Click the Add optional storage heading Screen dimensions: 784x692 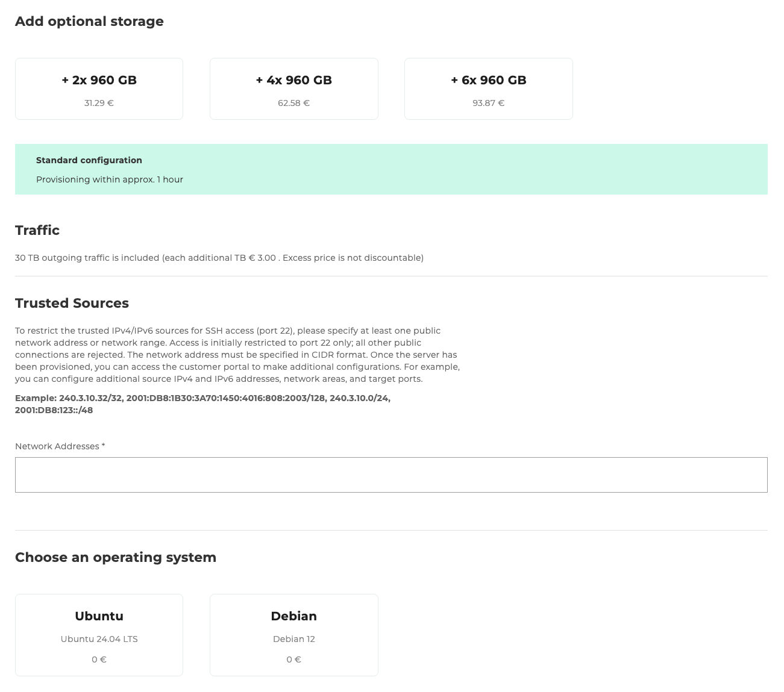89,21
